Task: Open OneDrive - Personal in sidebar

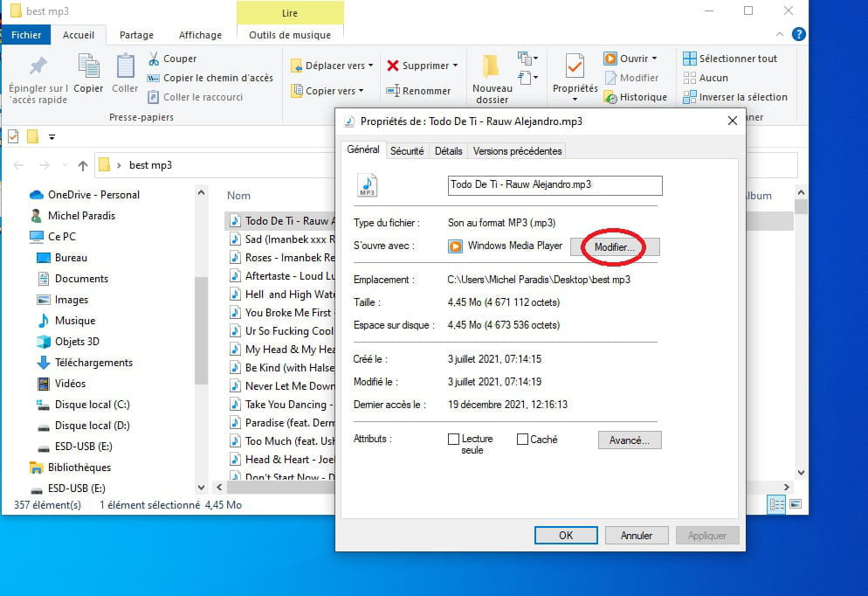Action: (84, 194)
